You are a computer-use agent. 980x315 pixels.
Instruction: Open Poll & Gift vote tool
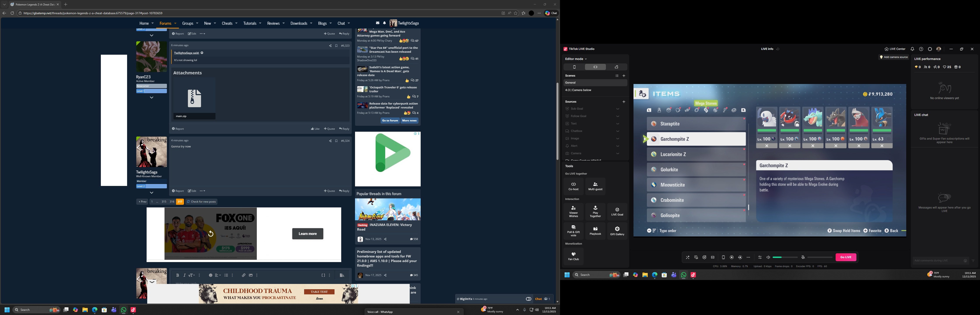tap(573, 231)
